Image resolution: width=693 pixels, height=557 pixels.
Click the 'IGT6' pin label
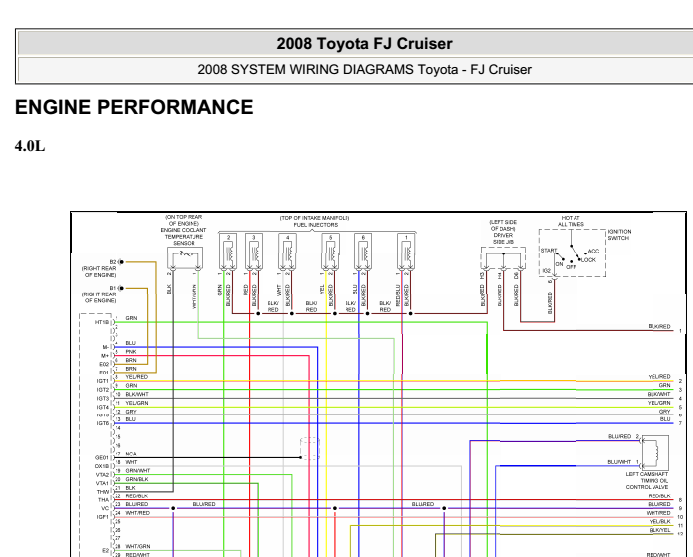point(103,423)
